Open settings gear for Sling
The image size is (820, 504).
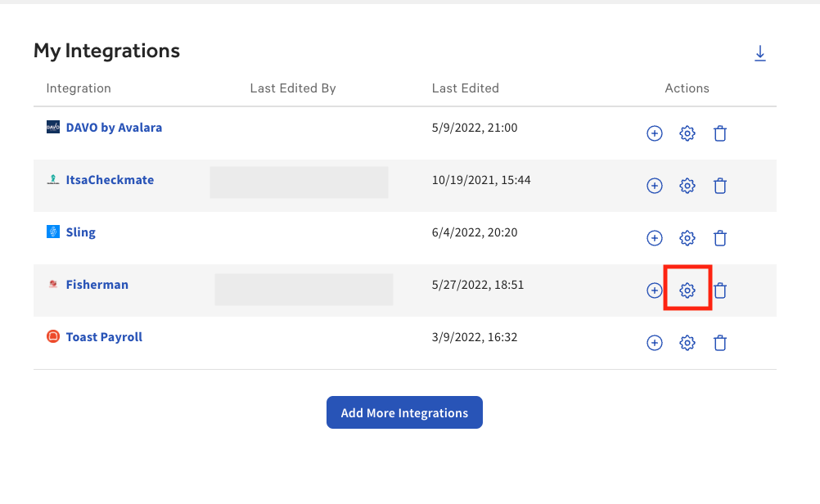pyautogui.click(x=687, y=238)
